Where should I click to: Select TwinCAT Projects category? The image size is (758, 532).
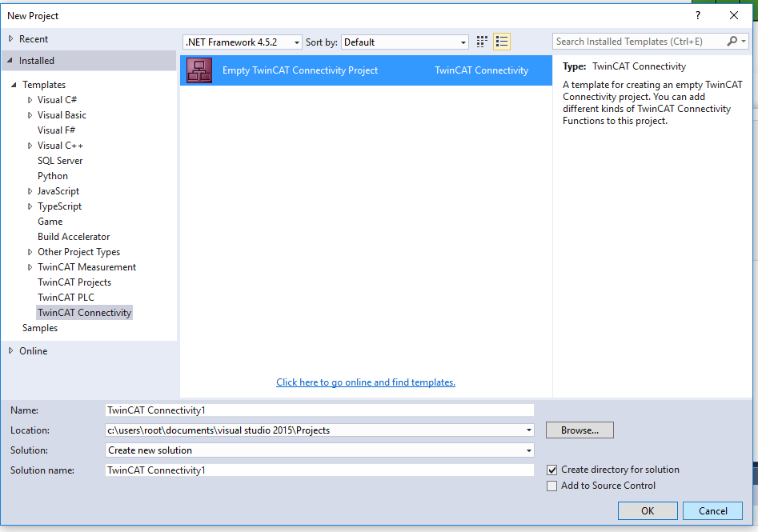point(74,282)
